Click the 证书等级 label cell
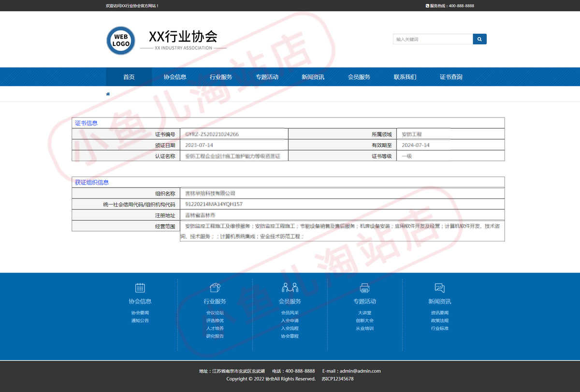The image size is (580, 392). click(342, 156)
